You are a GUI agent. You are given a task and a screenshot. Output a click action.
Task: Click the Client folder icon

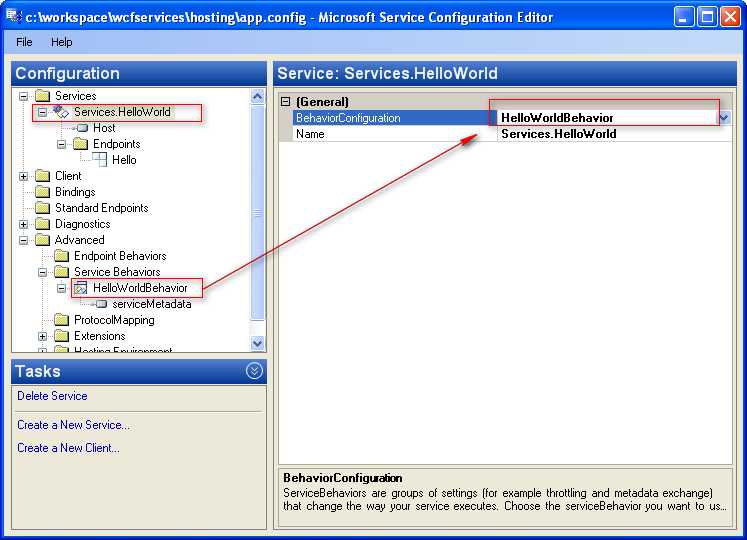[x=42, y=176]
